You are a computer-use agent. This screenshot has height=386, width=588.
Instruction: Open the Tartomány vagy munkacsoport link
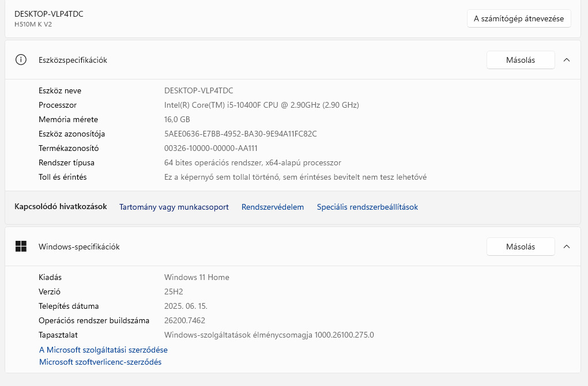174,207
